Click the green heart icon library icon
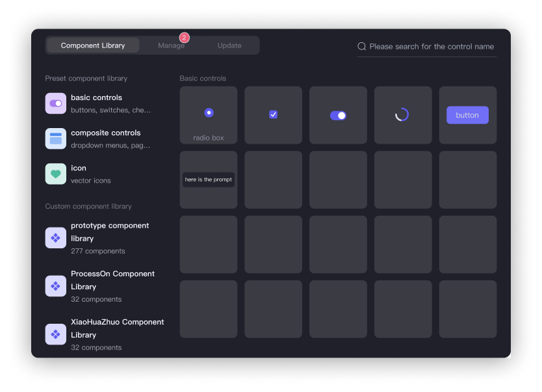This screenshot has height=392, width=542. pyautogui.click(x=55, y=174)
